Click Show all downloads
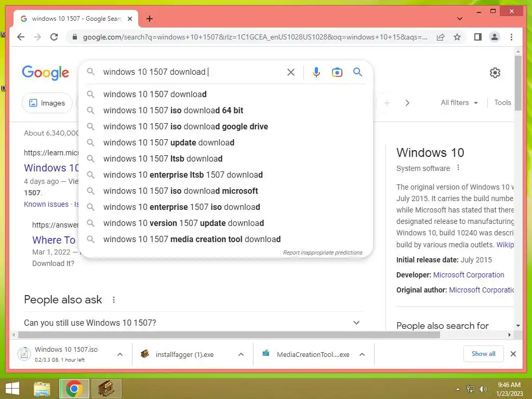Image resolution: width=532 pixels, height=399 pixels. (484, 354)
